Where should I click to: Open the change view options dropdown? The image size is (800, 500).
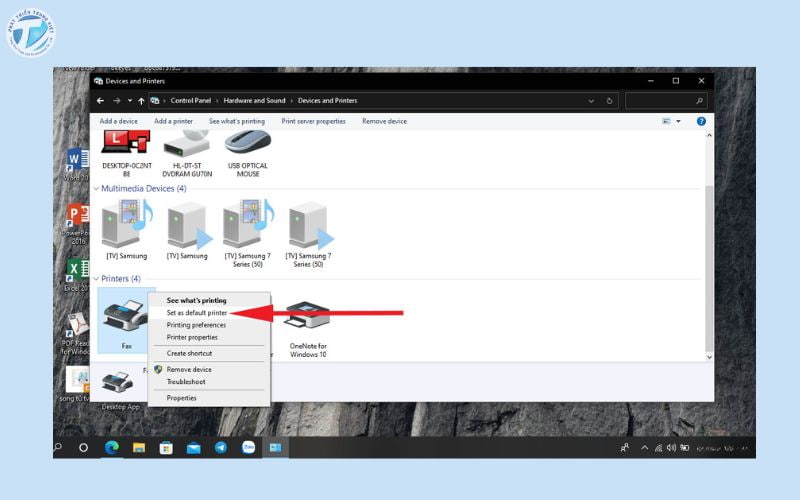[x=678, y=121]
